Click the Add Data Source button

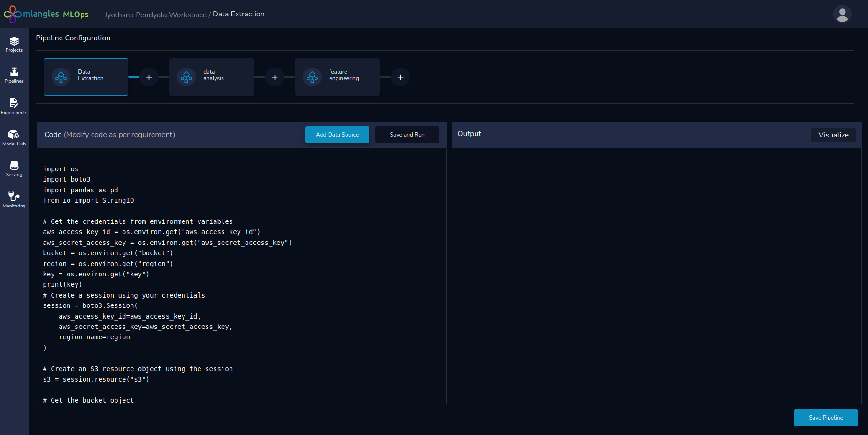pos(337,135)
